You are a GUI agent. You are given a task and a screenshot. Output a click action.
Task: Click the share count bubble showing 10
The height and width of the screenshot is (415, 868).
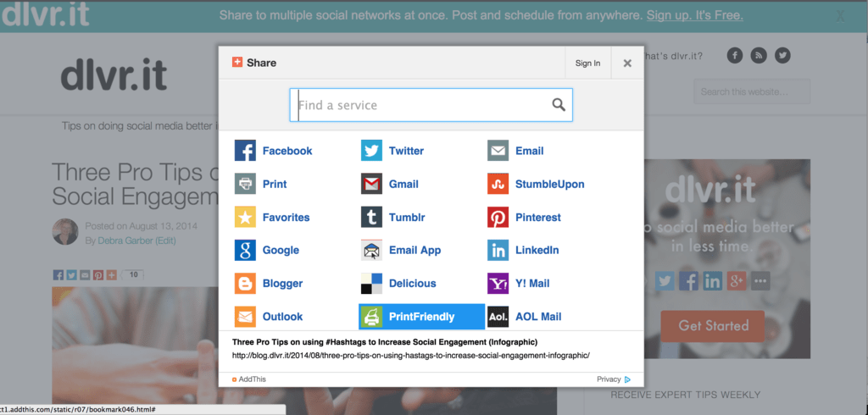(133, 274)
